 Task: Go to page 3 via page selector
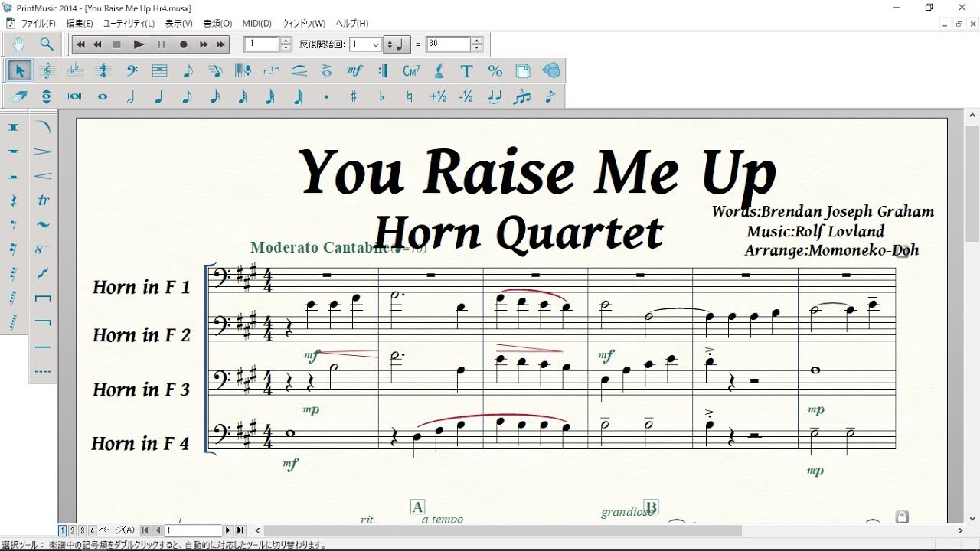[x=83, y=530]
